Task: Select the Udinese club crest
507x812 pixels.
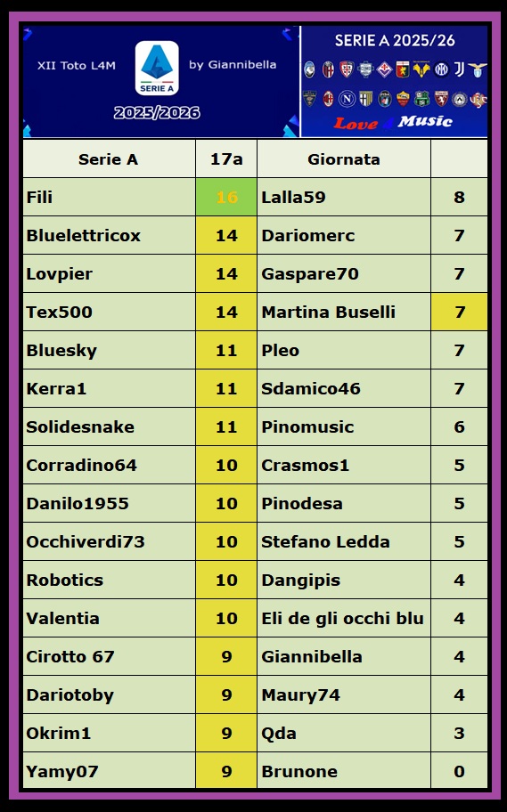Action: 459,99
